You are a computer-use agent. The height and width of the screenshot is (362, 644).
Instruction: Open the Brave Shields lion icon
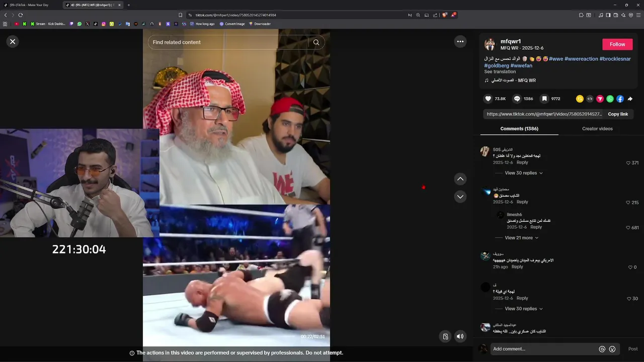pyautogui.click(x=444, y=15)
